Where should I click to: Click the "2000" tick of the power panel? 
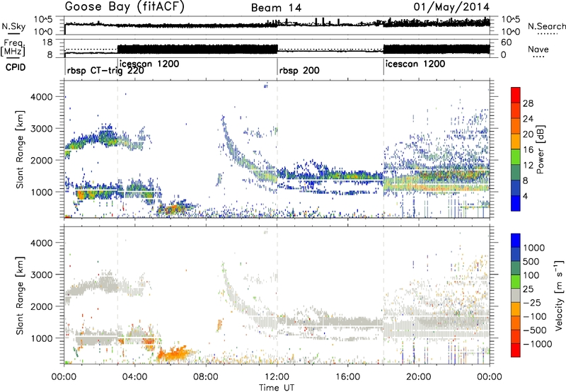tap(41, 160)
